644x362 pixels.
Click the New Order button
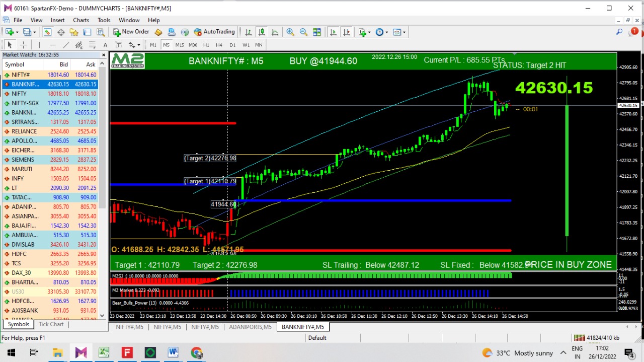tap(131, 32)
